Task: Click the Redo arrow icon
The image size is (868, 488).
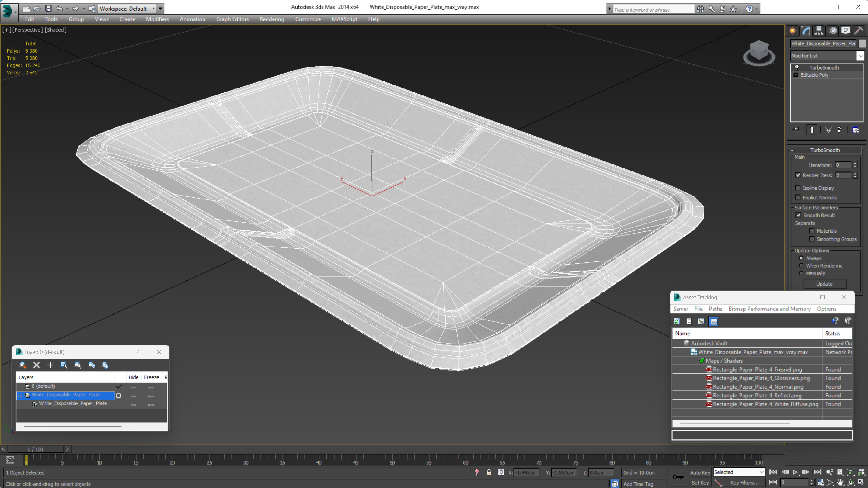Action: click(75, 9)
